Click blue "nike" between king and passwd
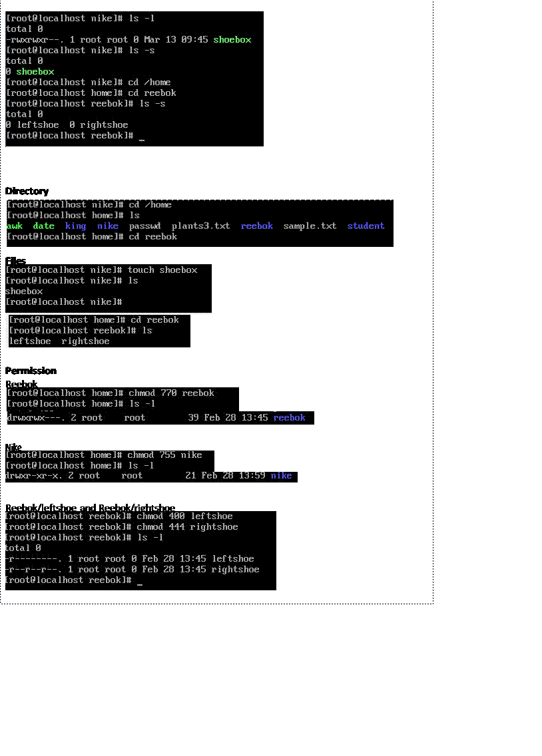Screen dimensions: 542x756 point(107,226)
